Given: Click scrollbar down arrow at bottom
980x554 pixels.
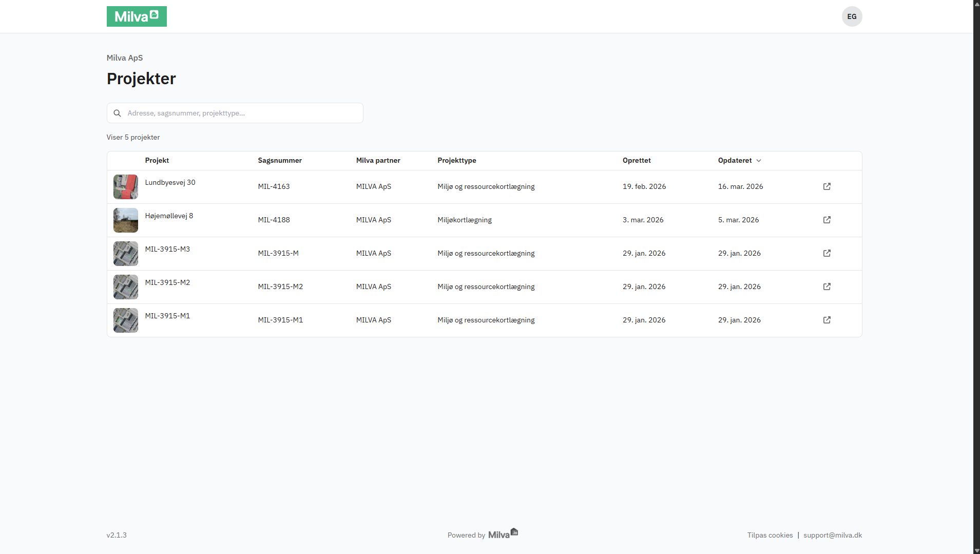Looking at the screenshot, I should click(976, 550).
